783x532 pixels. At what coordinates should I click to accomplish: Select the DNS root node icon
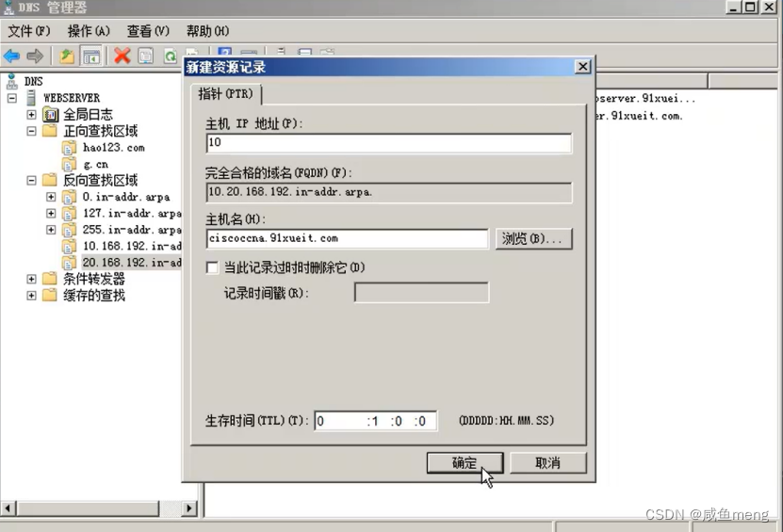(12, 81)
